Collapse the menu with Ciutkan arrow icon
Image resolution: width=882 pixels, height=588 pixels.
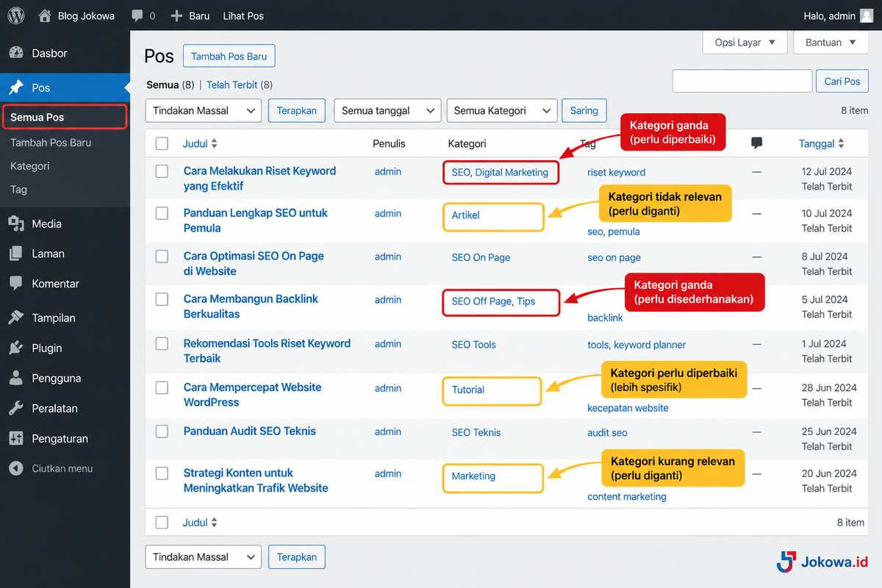point(16,468)
